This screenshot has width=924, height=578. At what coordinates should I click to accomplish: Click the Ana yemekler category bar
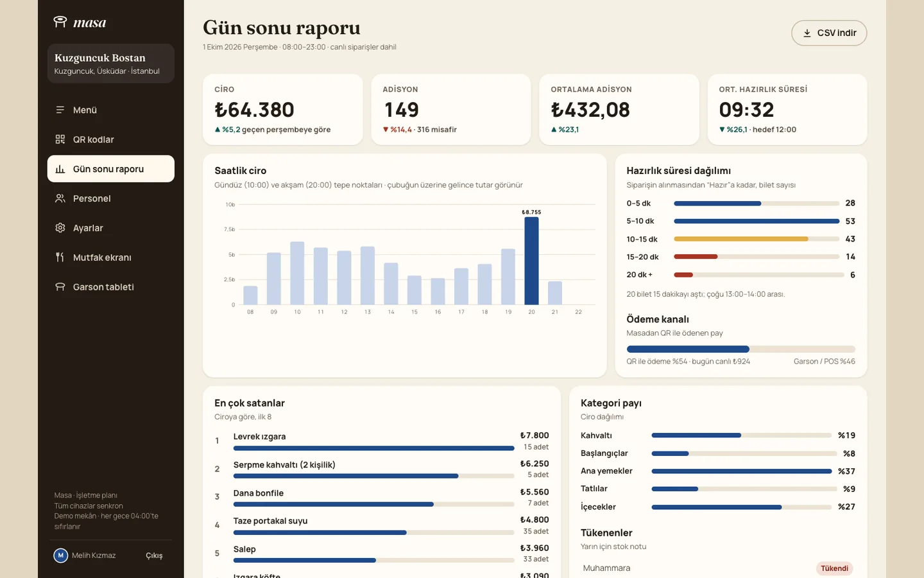point(742,471)
